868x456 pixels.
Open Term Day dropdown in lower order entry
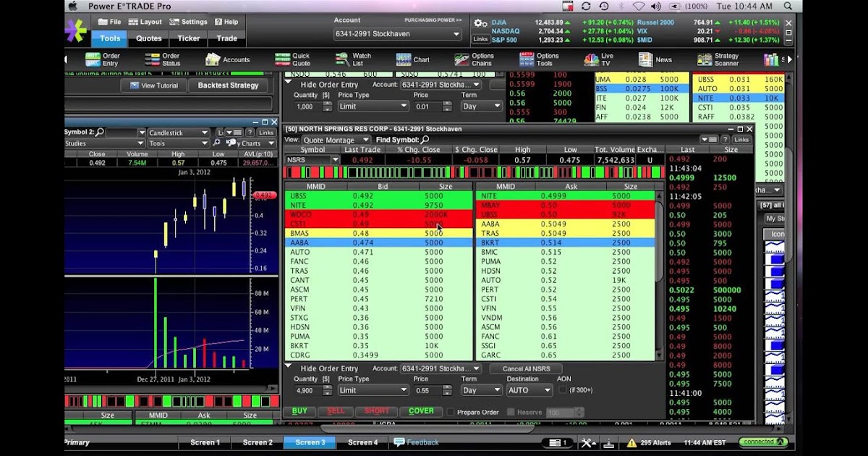[x=481, y=390]
